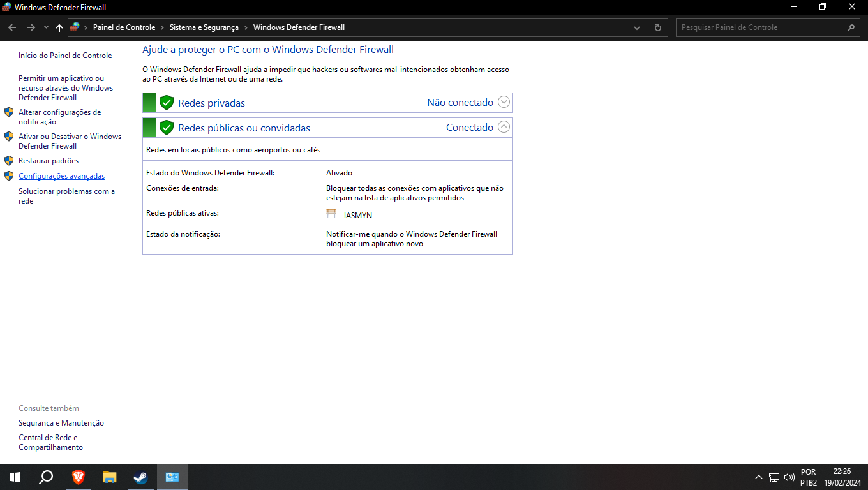Click the search magnifier in the taskbar
The width and height of the screenshot is (868, 490).
click(46, 477)
